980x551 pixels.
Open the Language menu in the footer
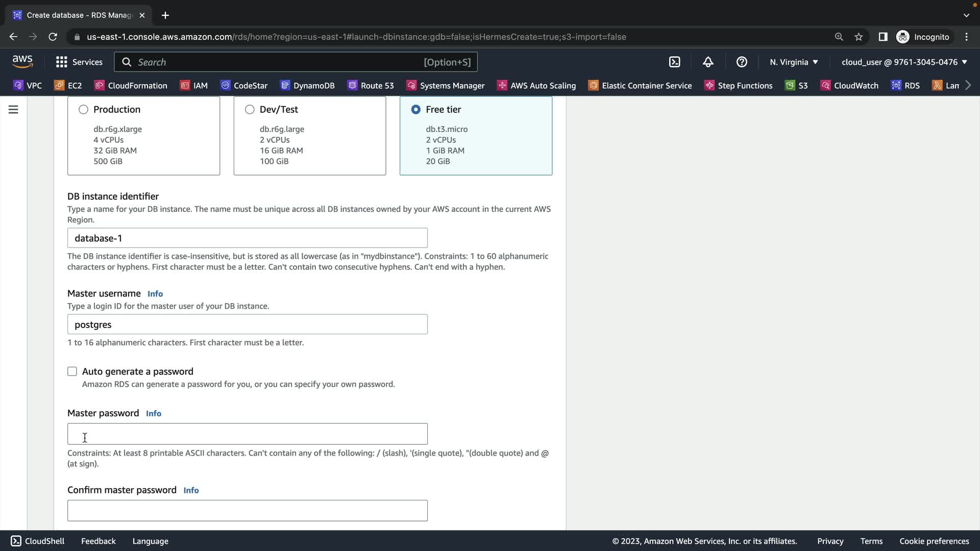tap(150, 541)
